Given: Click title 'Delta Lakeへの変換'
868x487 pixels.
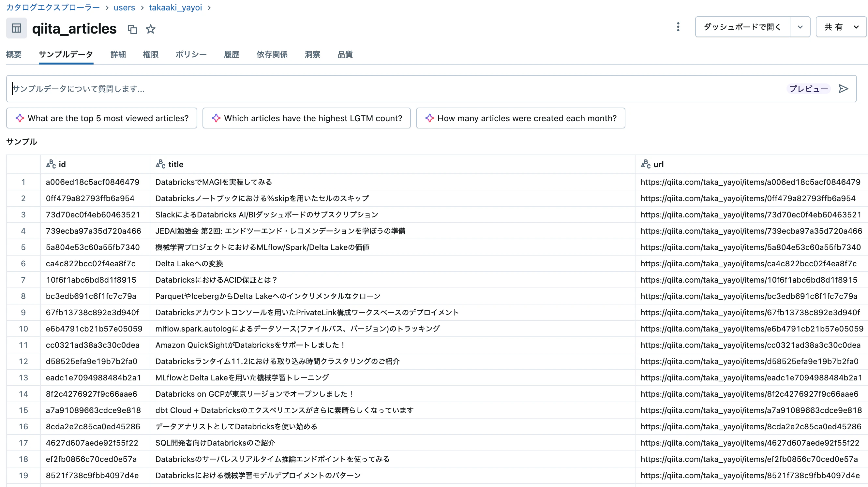Looking at the screenshot, I should point(189,264).
